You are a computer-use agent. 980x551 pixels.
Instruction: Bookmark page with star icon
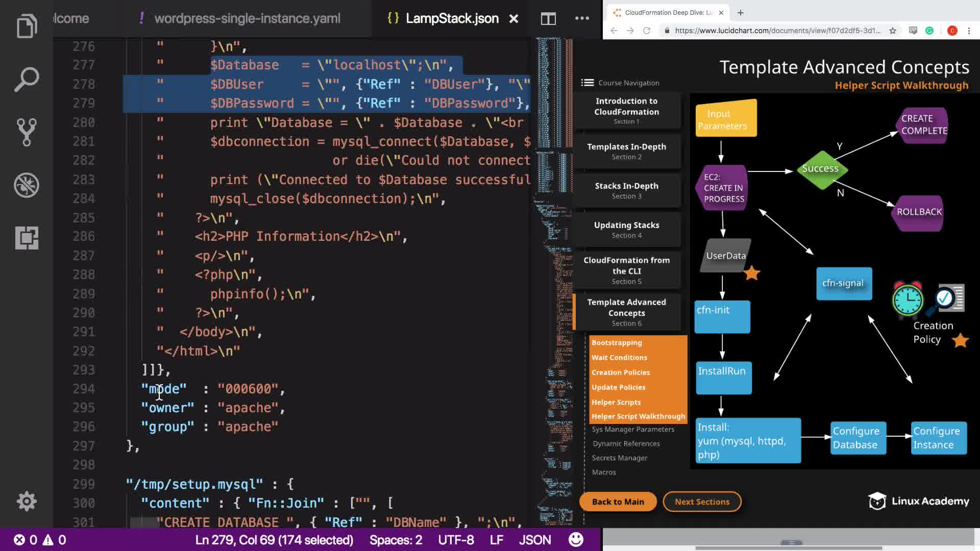click(893, 31)
